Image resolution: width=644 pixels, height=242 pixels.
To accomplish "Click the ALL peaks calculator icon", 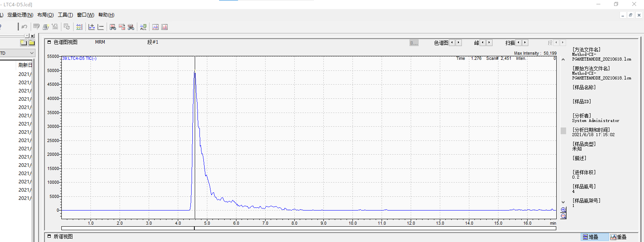I will pyautogui.click(x=143, y=27).
